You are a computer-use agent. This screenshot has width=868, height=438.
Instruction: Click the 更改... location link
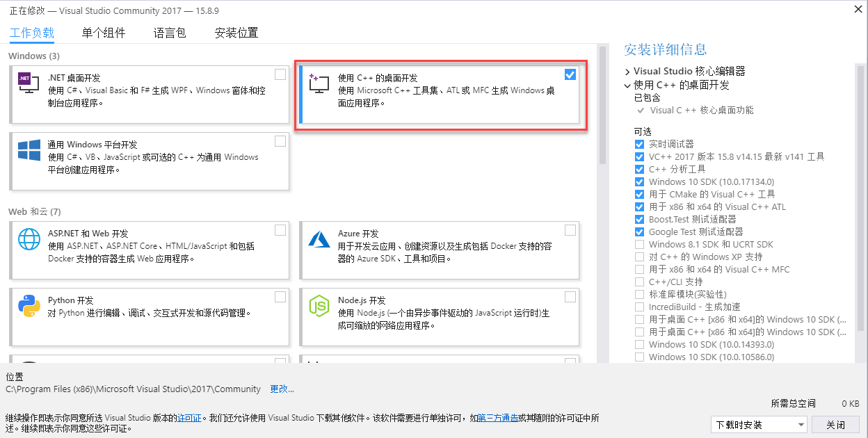pyautogui.click(x=282, y=389)
